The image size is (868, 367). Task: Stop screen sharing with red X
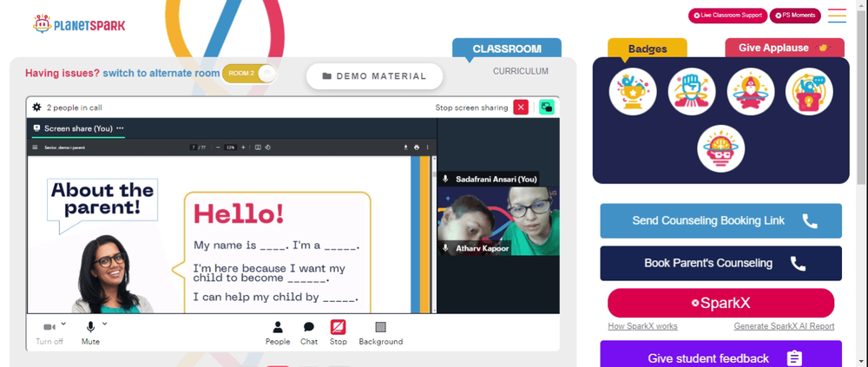click(521, 108)
